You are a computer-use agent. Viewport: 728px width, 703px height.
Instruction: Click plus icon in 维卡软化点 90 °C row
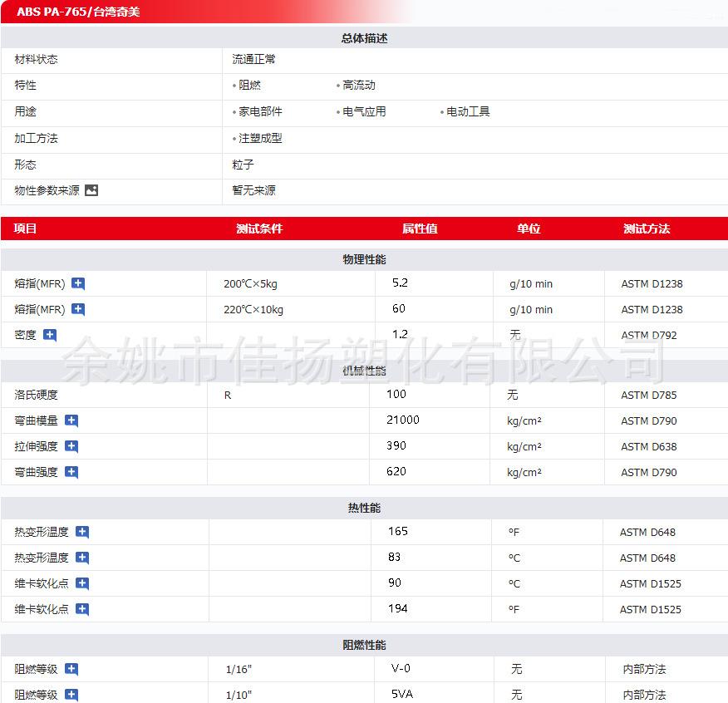point(82,583)
